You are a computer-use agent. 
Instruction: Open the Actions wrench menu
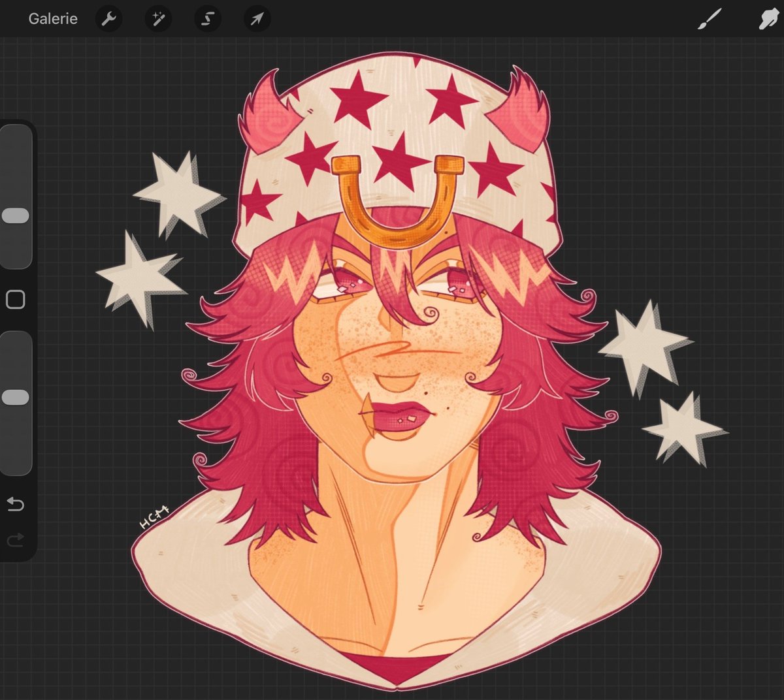click(108, 19)
